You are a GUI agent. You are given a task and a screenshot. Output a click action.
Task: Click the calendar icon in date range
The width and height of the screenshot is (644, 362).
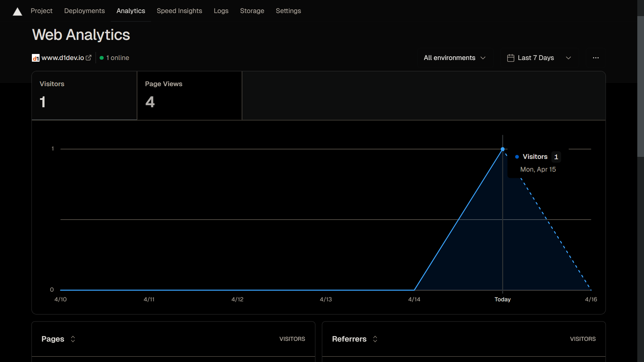tap(511, 58)
